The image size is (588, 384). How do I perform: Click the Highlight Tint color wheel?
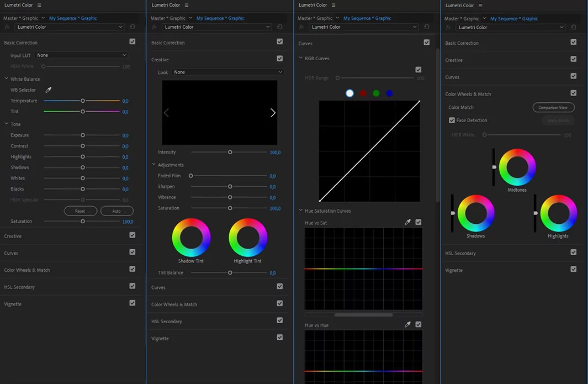pyautogui.click(x=248, y=238)
